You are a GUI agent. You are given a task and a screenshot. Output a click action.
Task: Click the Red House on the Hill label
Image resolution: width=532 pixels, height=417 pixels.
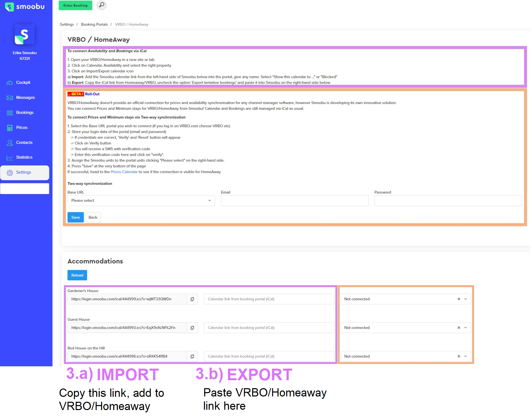(x=86, y=348)
